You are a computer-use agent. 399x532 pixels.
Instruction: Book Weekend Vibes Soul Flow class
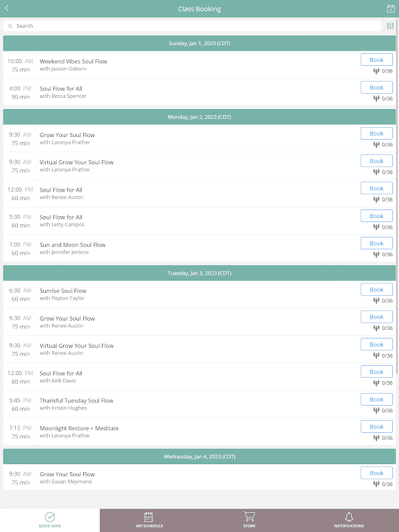coord(376,60)
